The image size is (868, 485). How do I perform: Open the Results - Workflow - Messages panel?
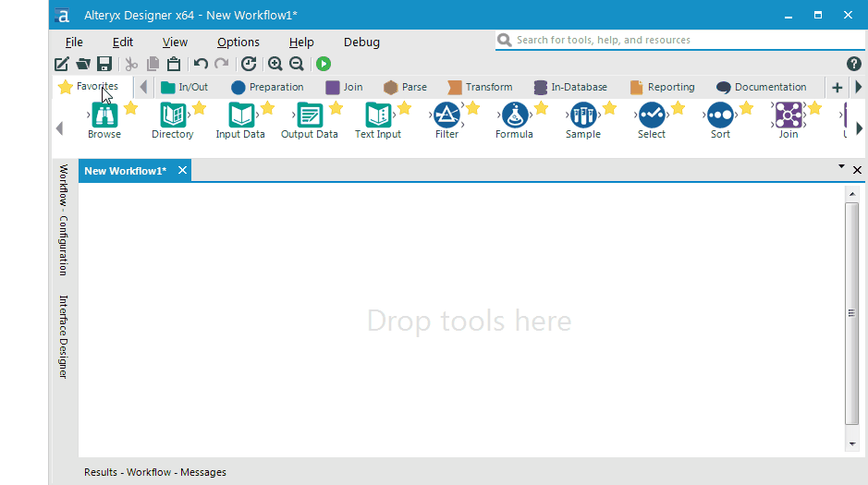click(155, 472)
